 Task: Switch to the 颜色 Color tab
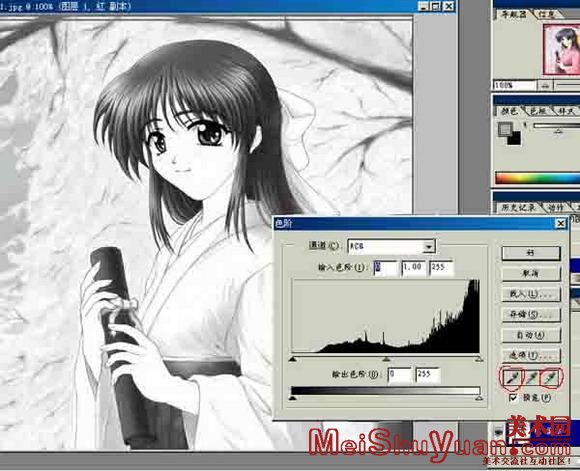pos(509,111)
